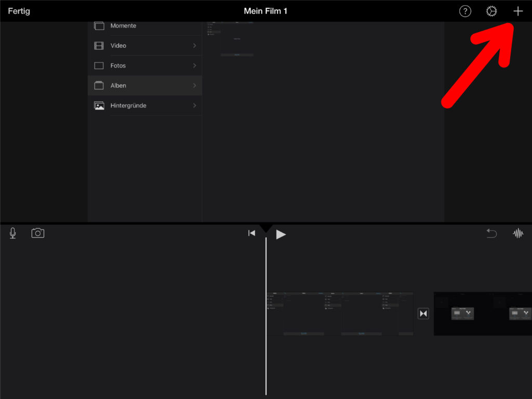The image size is (532, 399).
Task: Open the camera to record video
Action: tap(38, 233)
